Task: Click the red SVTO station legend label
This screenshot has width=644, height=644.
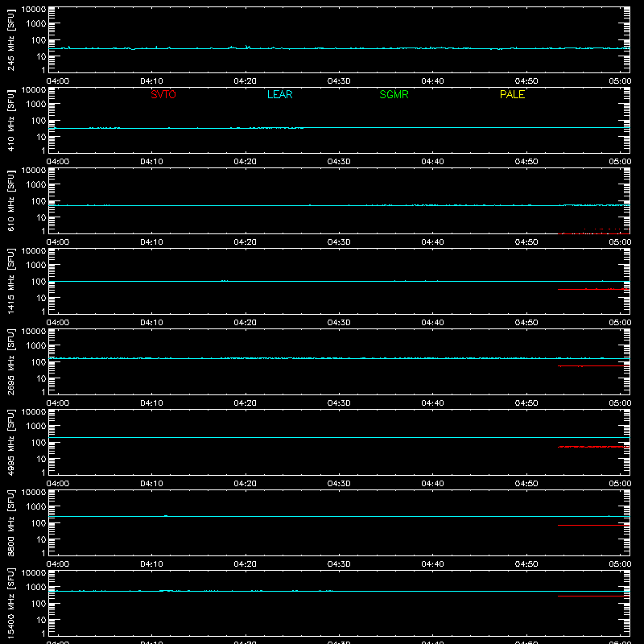Action: tap(163, 94)
